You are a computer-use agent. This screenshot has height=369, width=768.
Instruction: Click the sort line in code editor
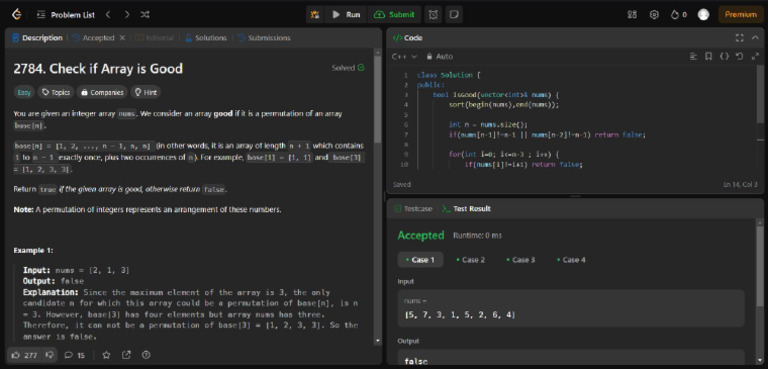click(504, 104)
